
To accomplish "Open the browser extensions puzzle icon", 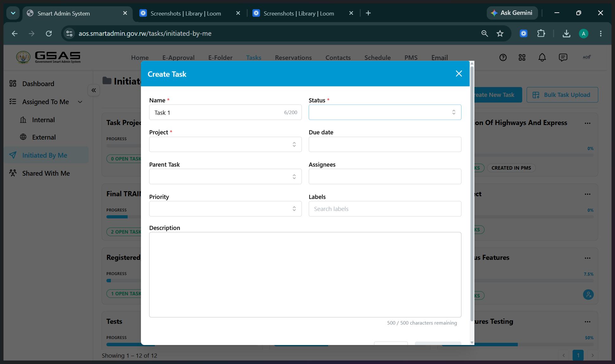I will point(541,34).
